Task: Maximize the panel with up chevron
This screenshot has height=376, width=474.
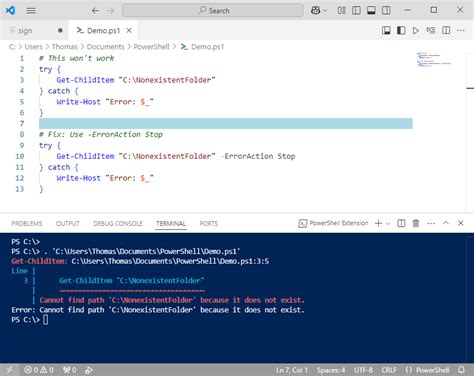Action: (x=446, y=223)
